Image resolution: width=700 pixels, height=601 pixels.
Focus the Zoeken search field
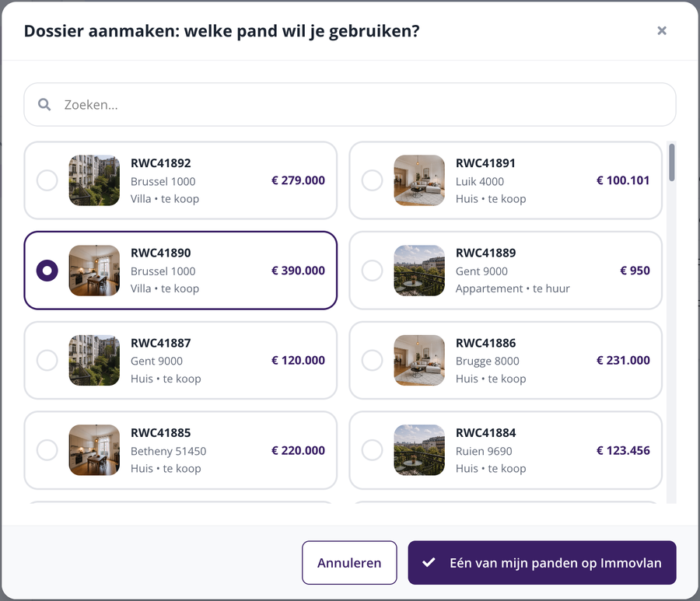point(350,104)
